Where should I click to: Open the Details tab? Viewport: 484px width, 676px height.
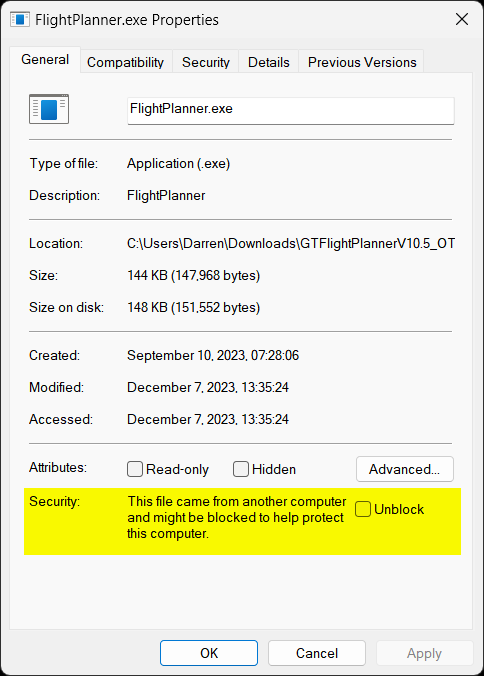pyautogui.click(x=269, y=62)
